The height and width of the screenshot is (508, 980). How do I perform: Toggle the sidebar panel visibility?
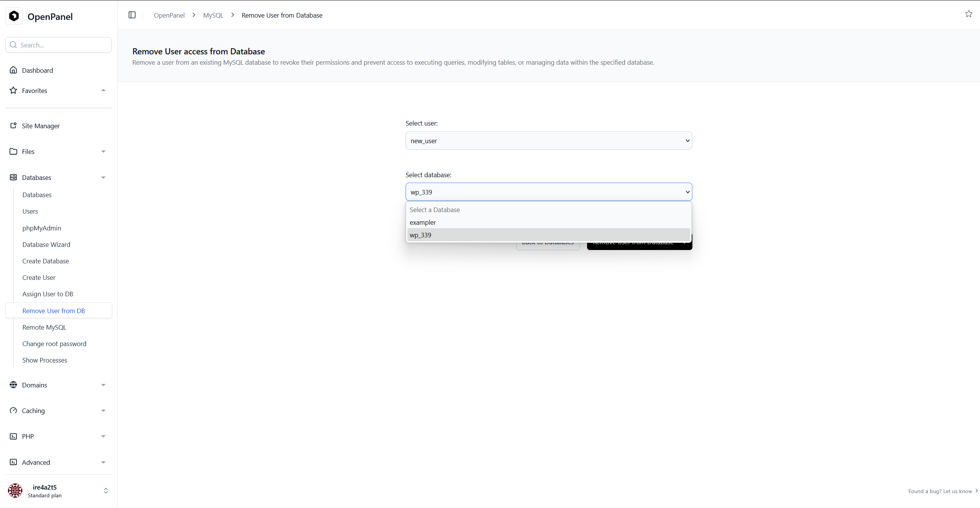pos(132,15)
